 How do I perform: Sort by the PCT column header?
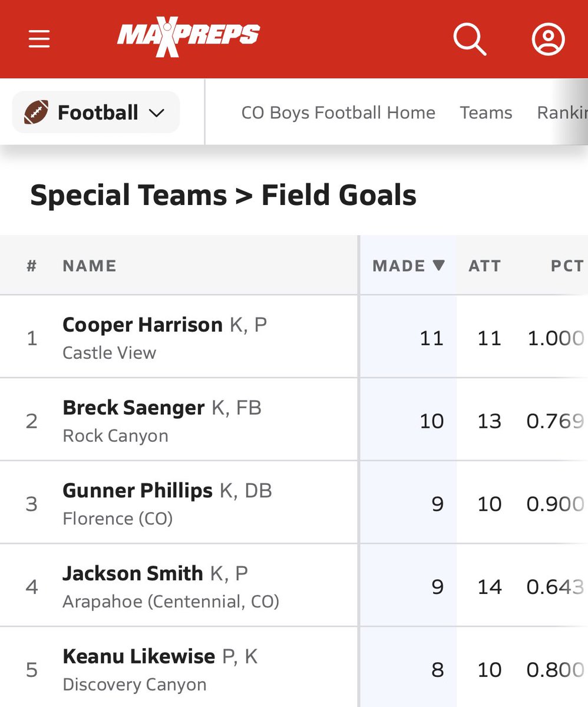[567, 266]
